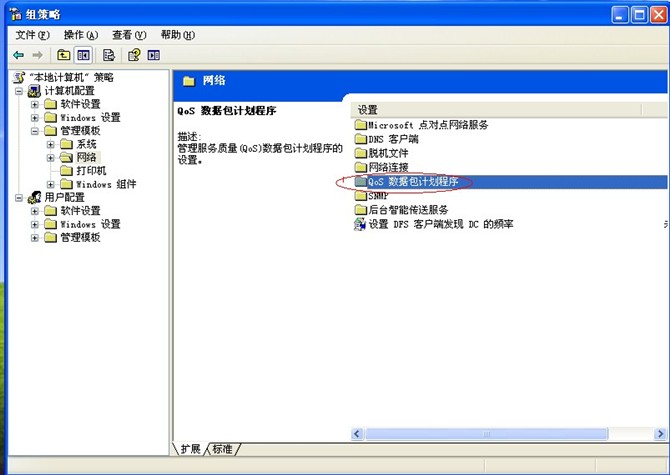Click the Back arrow toolbar icon
670x475 pixels.
pyautogui.click(x=19, y=55)
